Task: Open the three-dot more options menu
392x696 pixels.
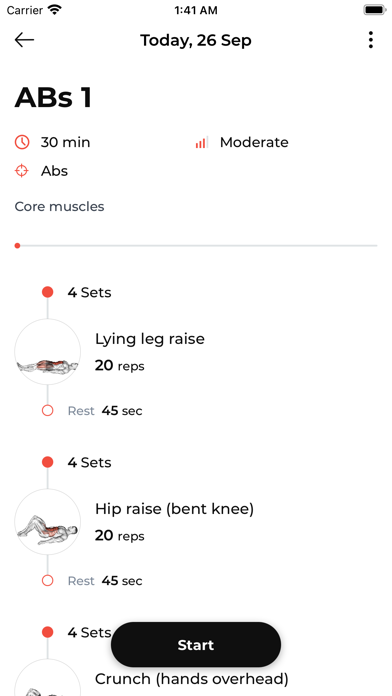Action: [370, 40]
